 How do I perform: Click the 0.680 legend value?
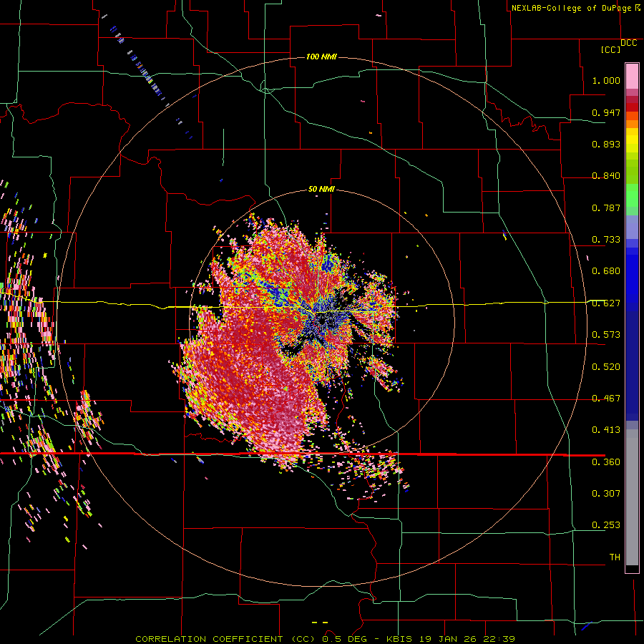[606, 271]
